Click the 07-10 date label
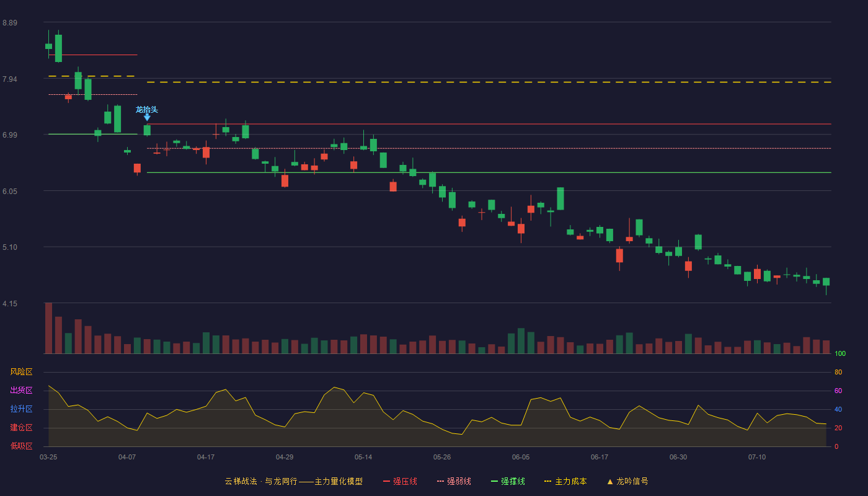868x496 pixels. pos(757,457)
